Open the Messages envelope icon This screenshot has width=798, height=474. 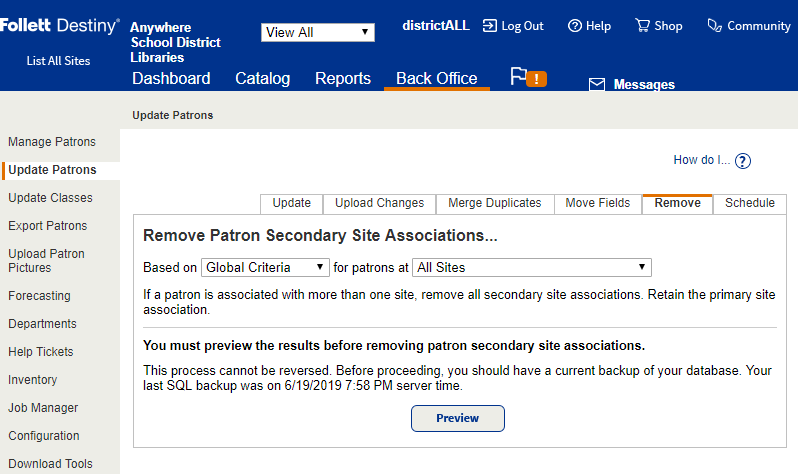pos(597,85)
